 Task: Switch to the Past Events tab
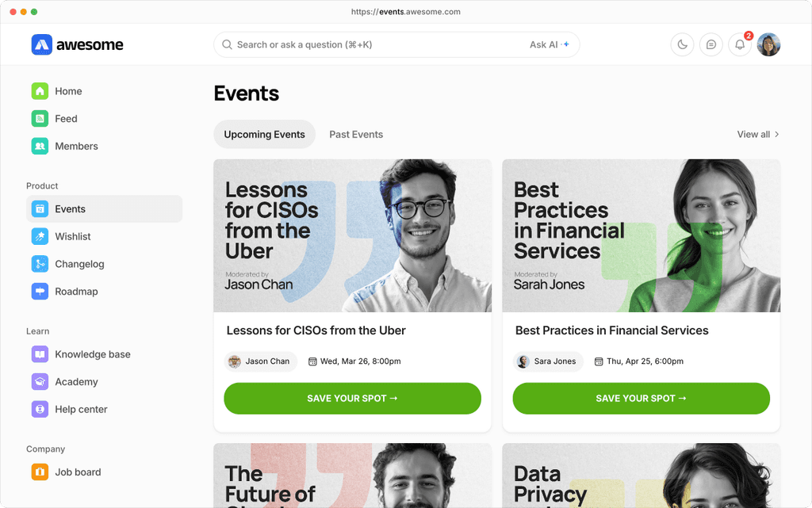pyautogui.click(x=356, y=135)
